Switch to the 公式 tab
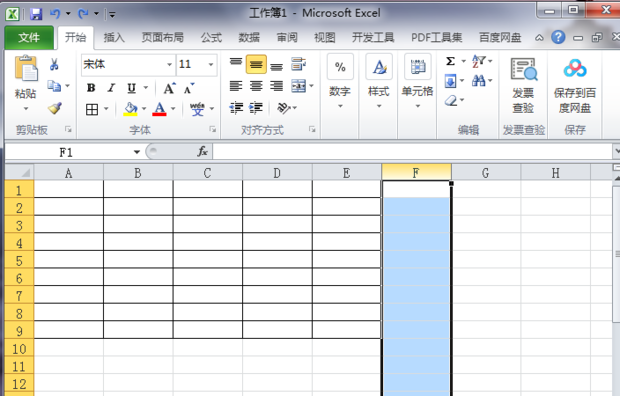Image resolution: width=620 pixels, height=396 pixels. pyautogui.click(x=211, y=38)
